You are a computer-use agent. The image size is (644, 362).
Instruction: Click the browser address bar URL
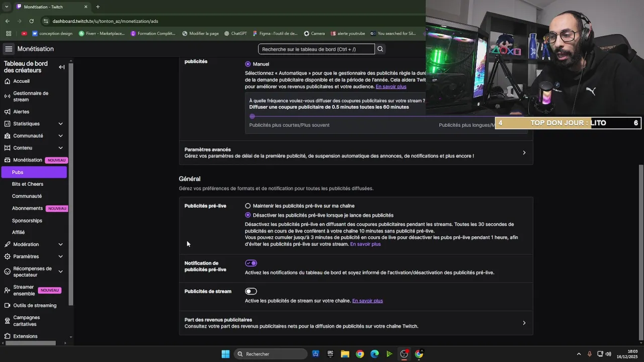click(x=105, y=21)
